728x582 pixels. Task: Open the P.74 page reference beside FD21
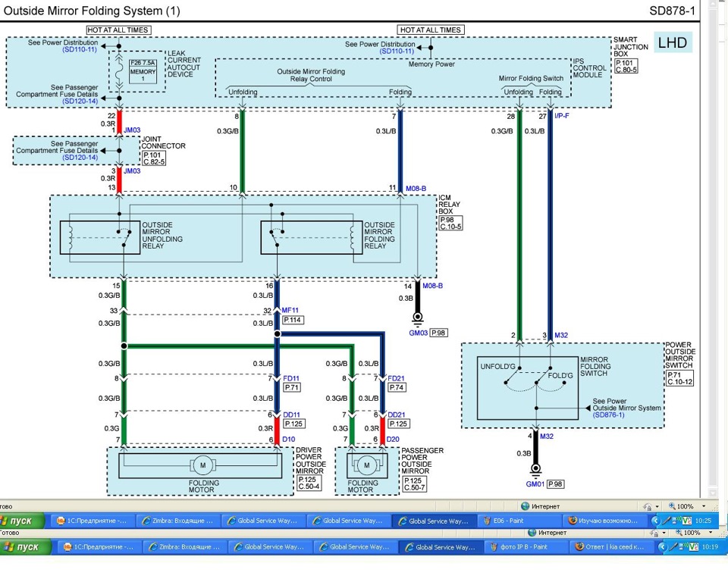click(397, 387)
